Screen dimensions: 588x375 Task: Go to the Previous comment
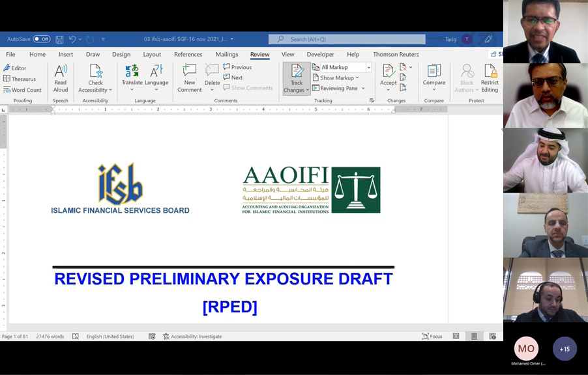click(x=237, y=67)
